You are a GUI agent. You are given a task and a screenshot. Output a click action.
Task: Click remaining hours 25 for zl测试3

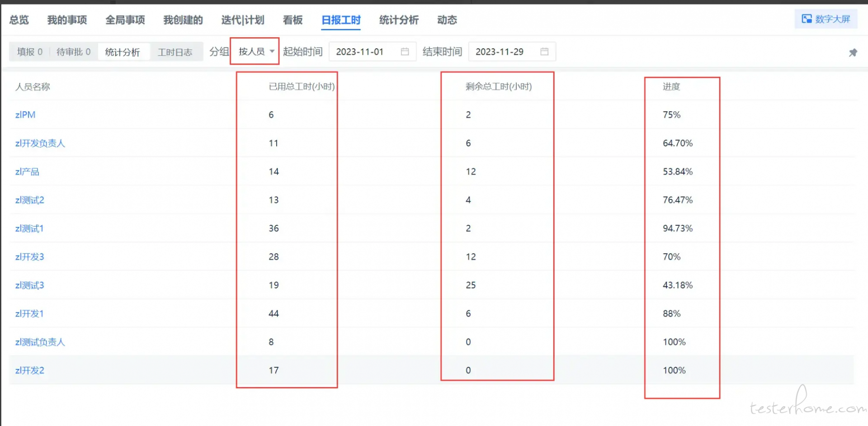coord(471,285)
